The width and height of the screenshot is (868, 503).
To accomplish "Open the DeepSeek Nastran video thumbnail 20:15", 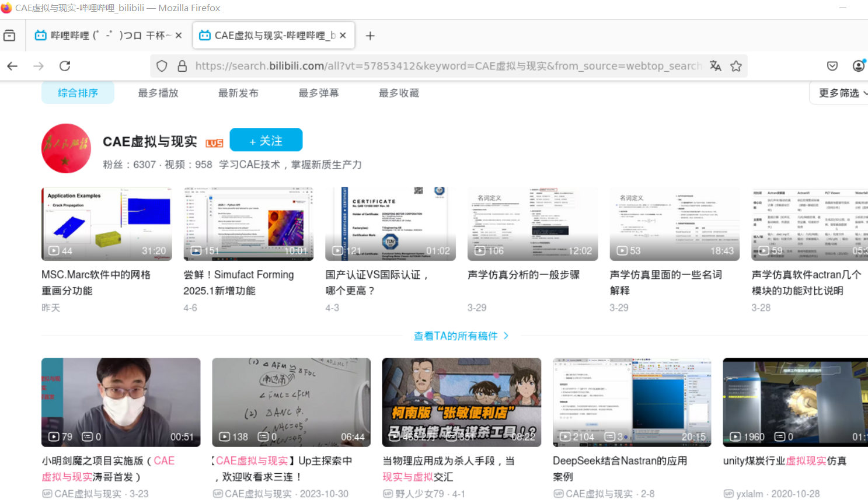I will 632,403.
